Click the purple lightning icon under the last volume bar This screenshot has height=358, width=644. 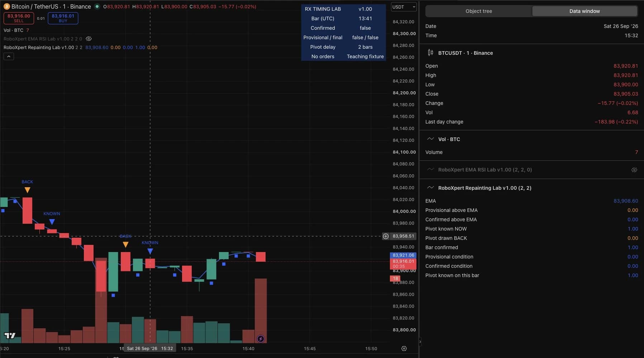[261, 339]
